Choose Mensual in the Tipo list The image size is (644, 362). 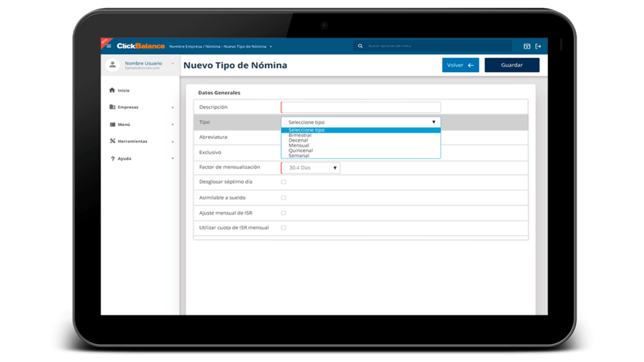point(299,145)
